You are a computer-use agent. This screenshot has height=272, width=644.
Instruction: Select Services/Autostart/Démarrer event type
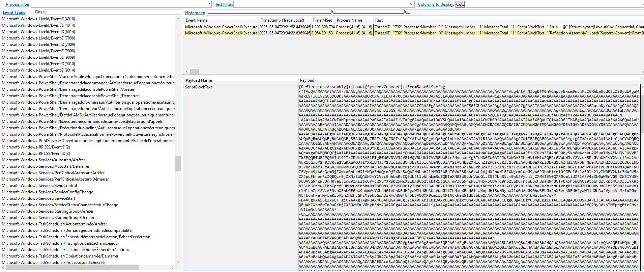pos(46,166)
